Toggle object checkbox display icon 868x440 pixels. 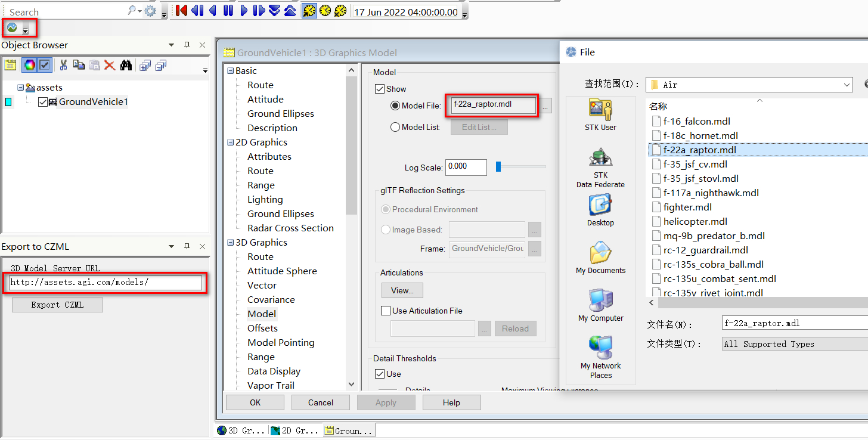(x=45, y=65)
